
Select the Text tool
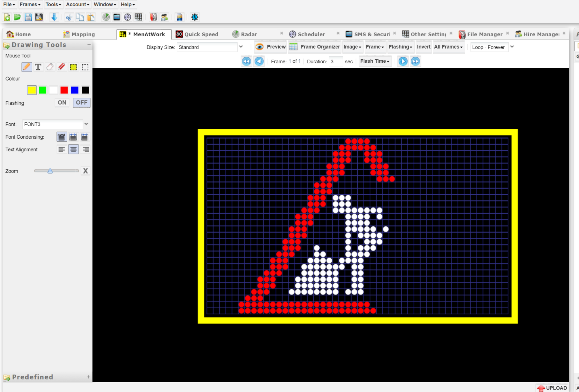tap(38, 67)
